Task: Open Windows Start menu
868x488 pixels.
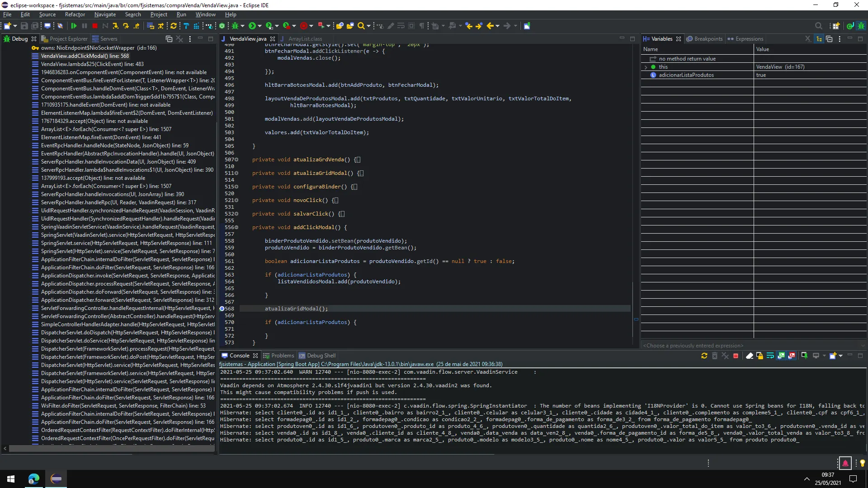Action: pos(11,479)
